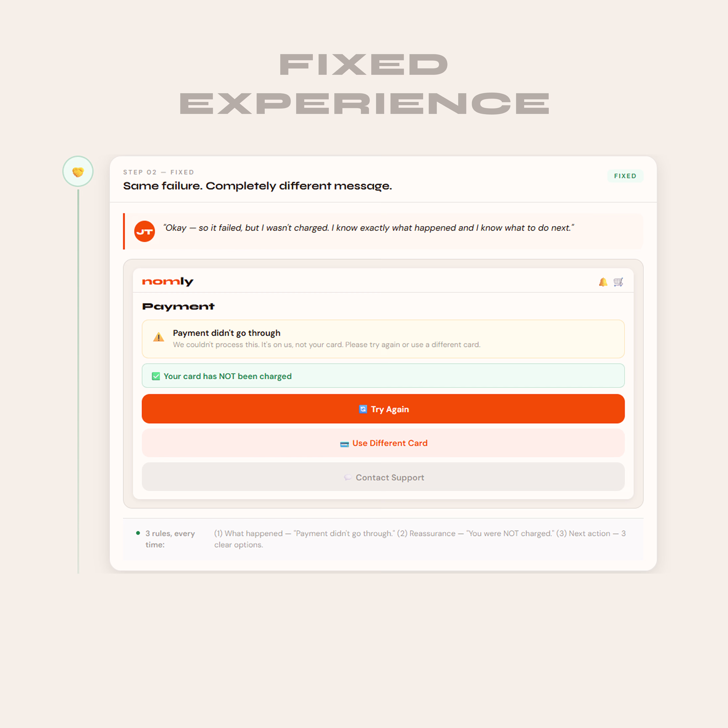This screenshot has width=728, height=728.
Task: Click the handshake icon in the timeline circle
Action: click(x=78, y=172)
